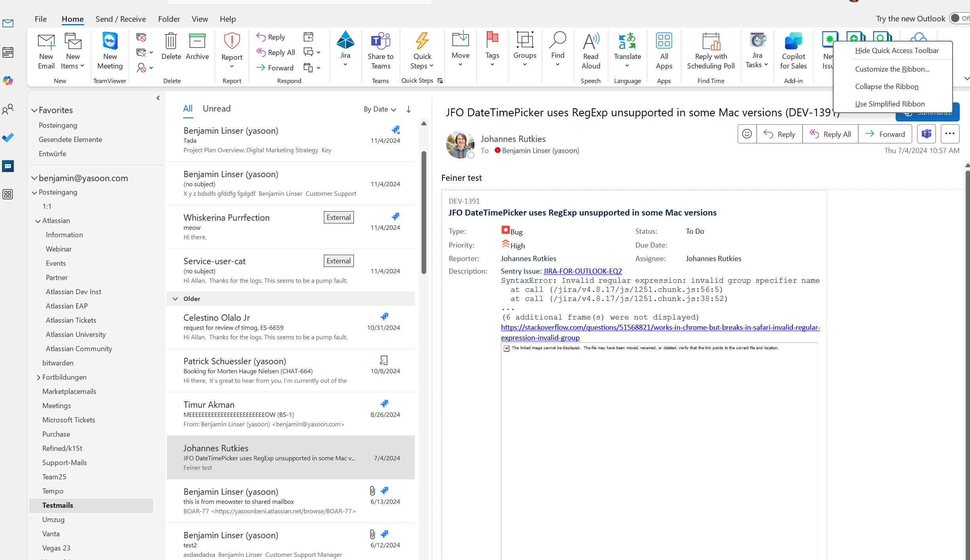This screenshot has width=970, height=560.
Task: Toggle sort order arrow next to By Date
Action: click(408, 109)
